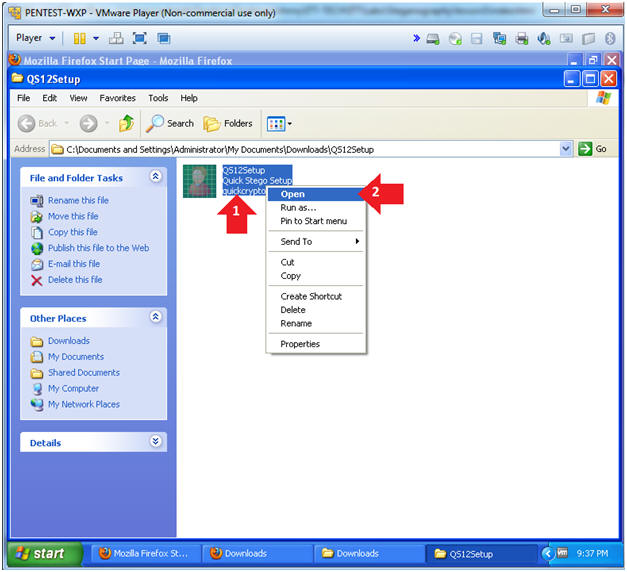This screenshot has height=572, width=627.
Task: Click Copy this file link
Action: (73, 232)
